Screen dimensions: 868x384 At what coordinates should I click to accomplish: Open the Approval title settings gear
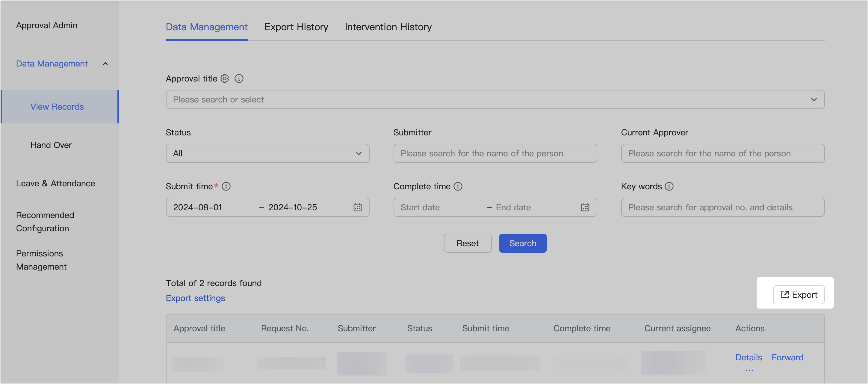(224, 78)
